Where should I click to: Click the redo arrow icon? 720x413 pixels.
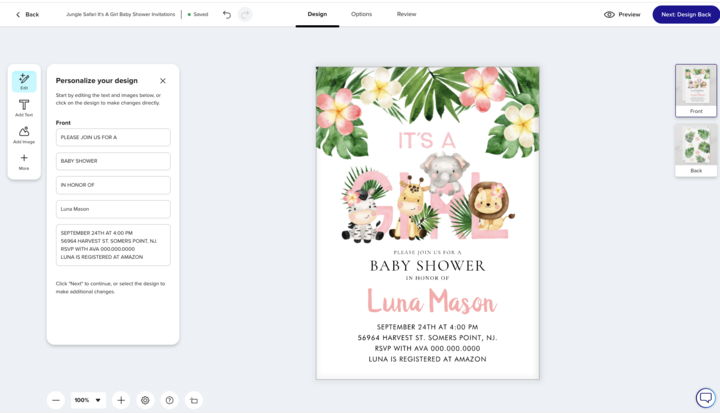[245, 14]
